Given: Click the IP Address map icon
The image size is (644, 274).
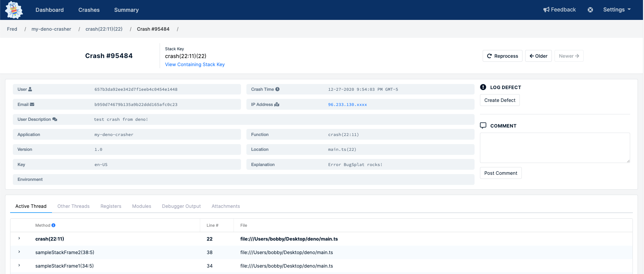Looking at the screenshot, I should tap(277, 104).
